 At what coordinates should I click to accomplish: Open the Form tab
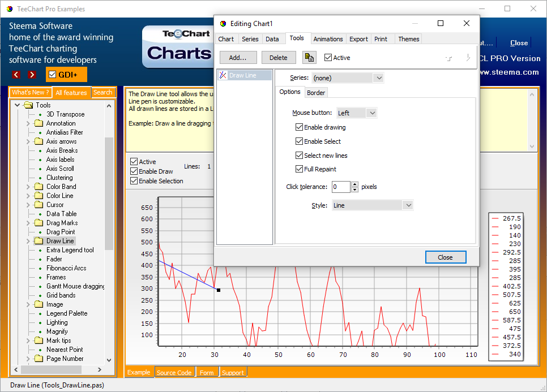coord(207,373)
